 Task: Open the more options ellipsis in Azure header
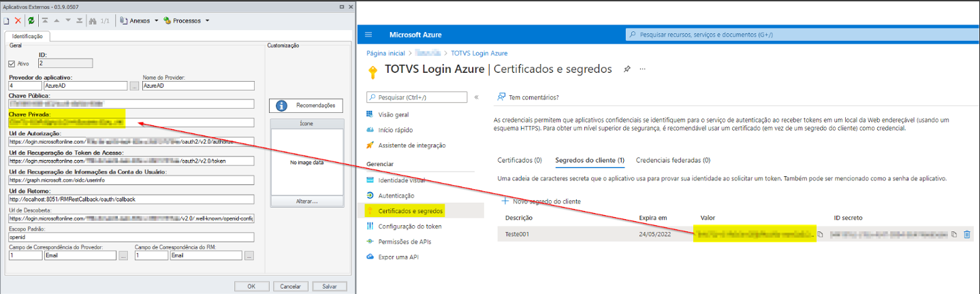click(642, 69)
